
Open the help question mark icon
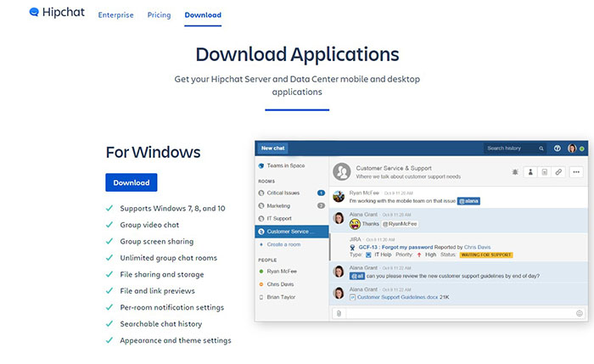coord(557,148)
